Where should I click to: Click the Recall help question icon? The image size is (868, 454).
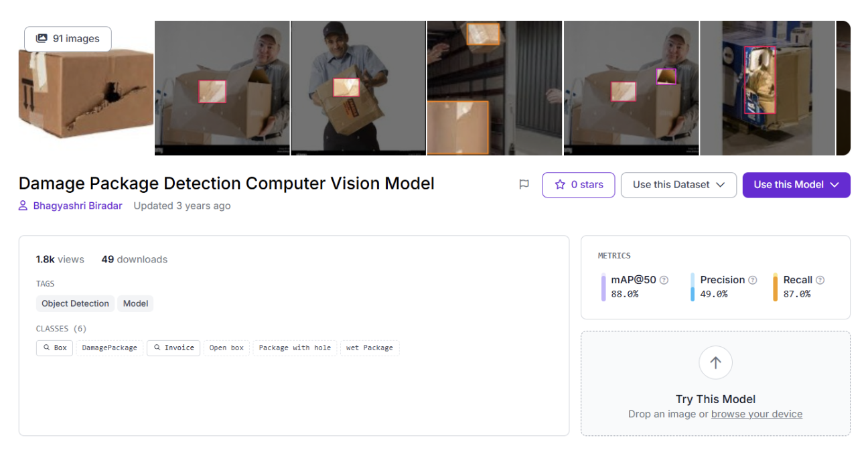820,280
